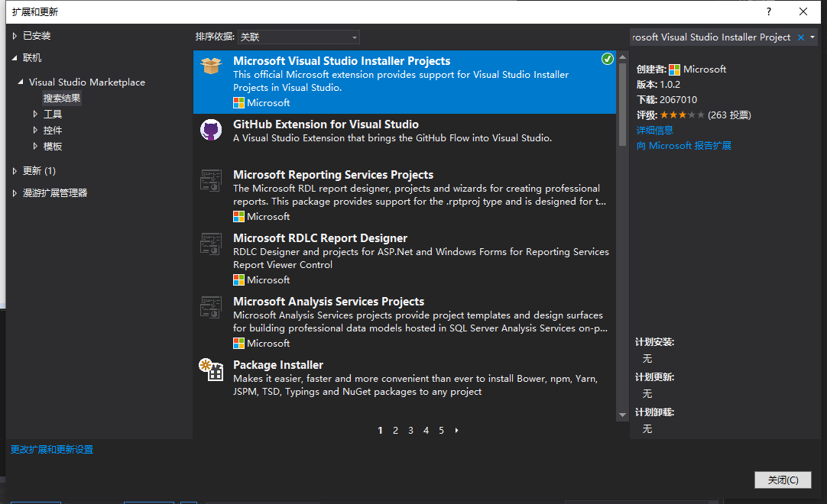This screenshot has height=504, width=827.
Task: Select the 模板 tree item
Action: pos(53,146)
